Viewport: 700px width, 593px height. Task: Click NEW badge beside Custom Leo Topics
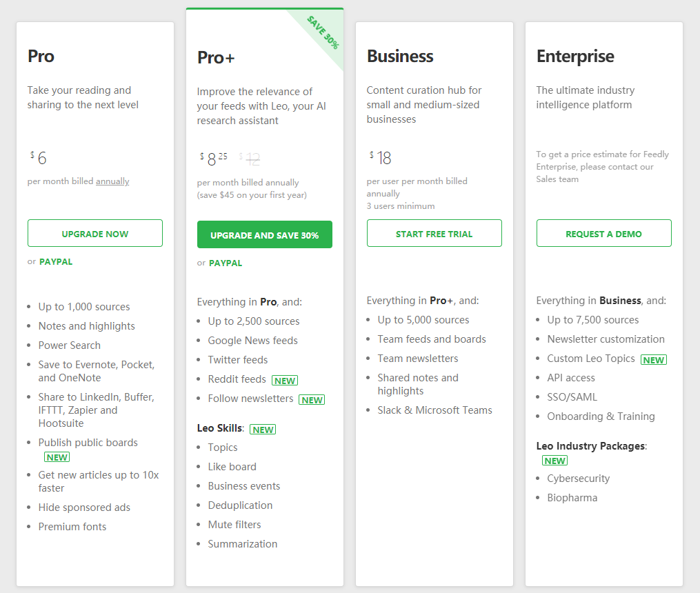click(653, 360)
